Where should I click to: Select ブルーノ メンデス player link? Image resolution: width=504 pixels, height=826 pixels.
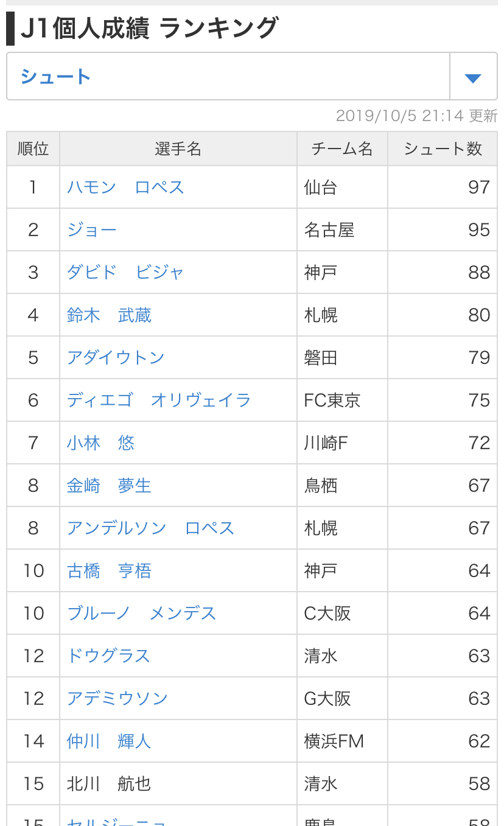(x=142, y=614)
